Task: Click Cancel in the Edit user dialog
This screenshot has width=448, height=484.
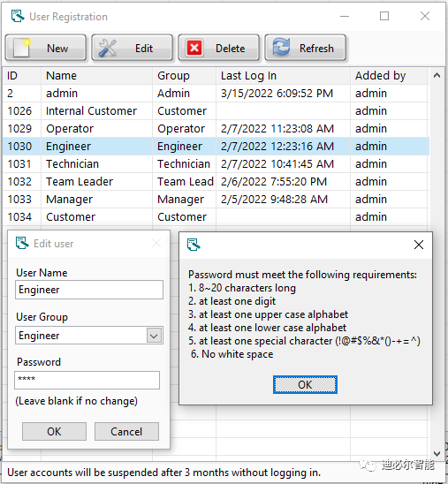Action: coord(126,431)
